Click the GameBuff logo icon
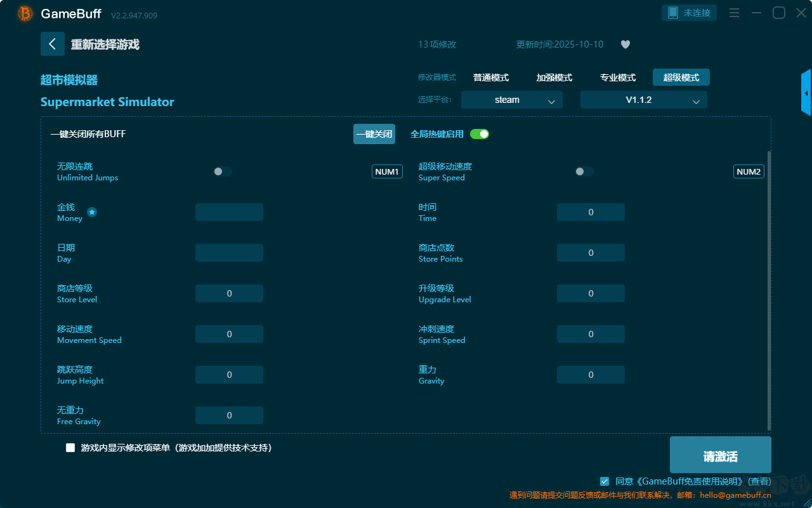 (25, 13)
